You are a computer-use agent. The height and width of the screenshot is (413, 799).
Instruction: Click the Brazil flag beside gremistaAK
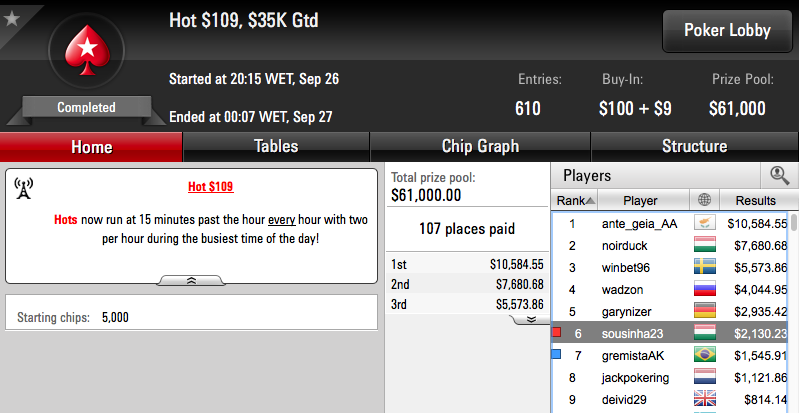click(705, 355)
